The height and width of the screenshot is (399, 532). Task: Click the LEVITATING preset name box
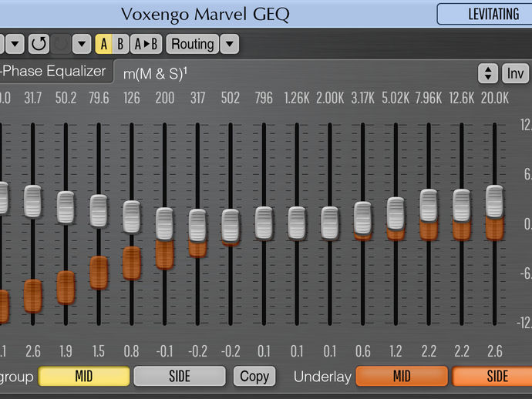coord(484,14)
